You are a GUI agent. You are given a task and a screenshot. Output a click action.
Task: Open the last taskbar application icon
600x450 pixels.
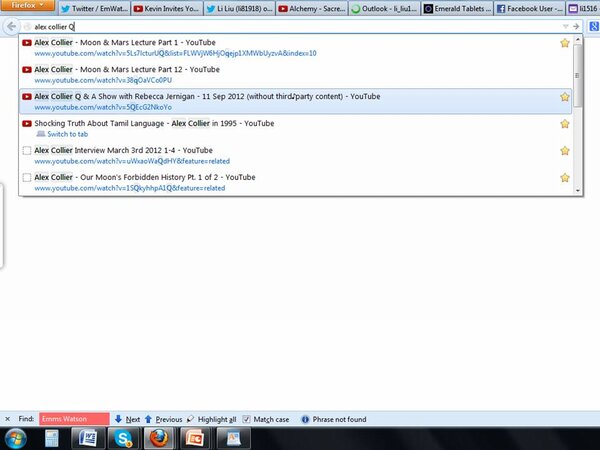click(x=234, y=439)
